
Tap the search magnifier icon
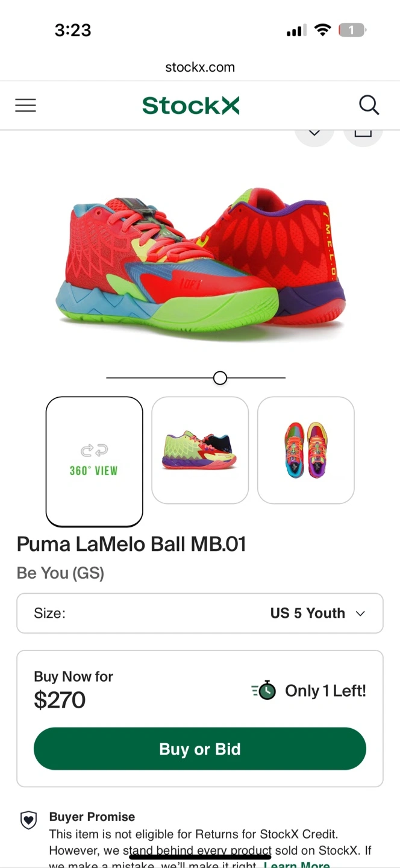pyautogui.click(x=369, y=105)
